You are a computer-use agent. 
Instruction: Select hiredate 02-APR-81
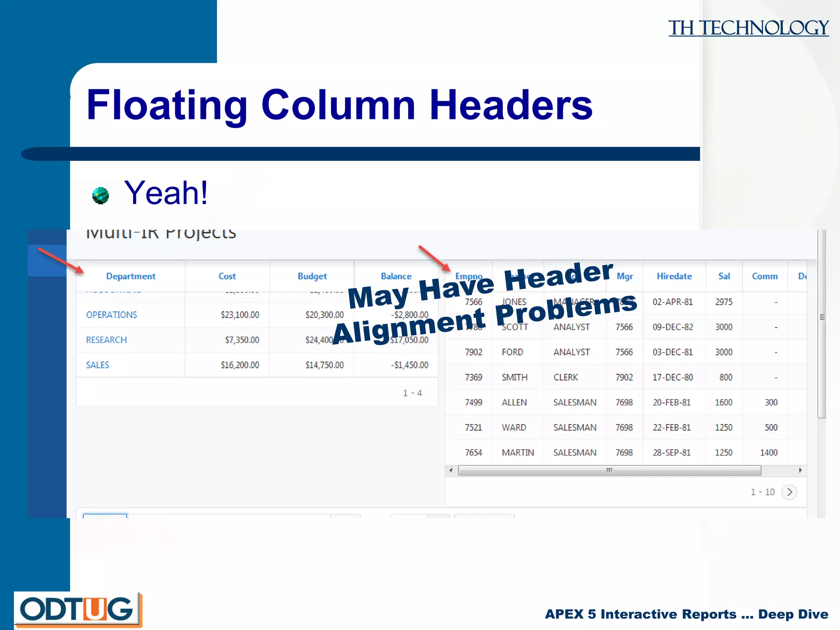pos(673,302)
